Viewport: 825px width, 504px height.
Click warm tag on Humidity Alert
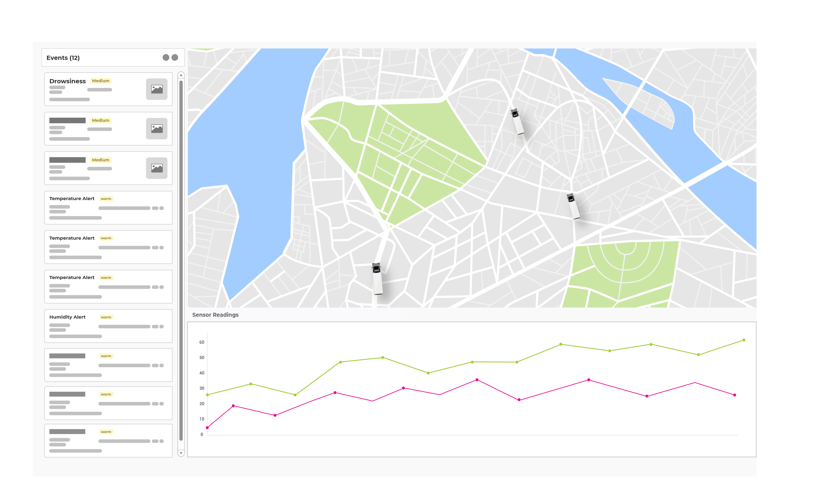[x=106, y=317]
